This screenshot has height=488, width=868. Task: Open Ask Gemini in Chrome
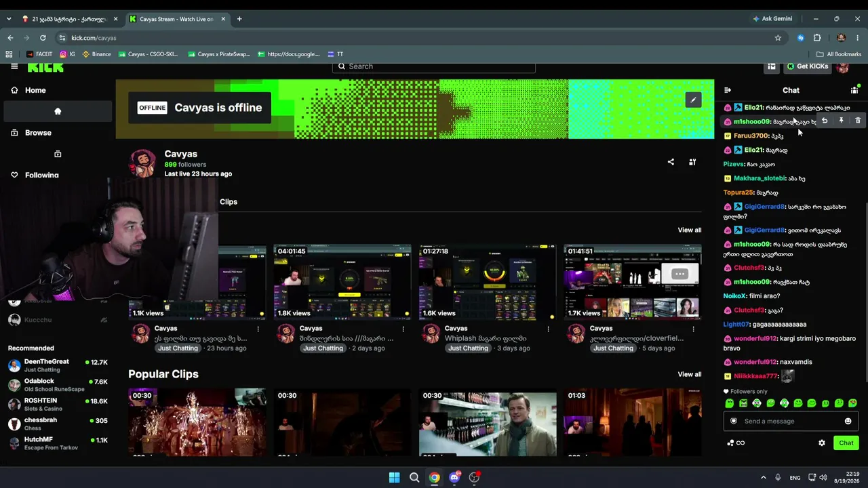(x=772, y=19)
